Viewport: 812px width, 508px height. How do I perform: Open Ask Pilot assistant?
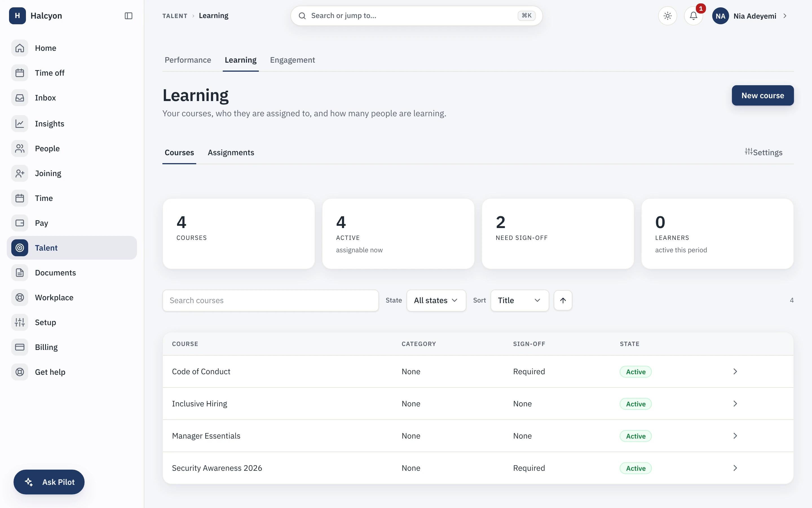49,482
